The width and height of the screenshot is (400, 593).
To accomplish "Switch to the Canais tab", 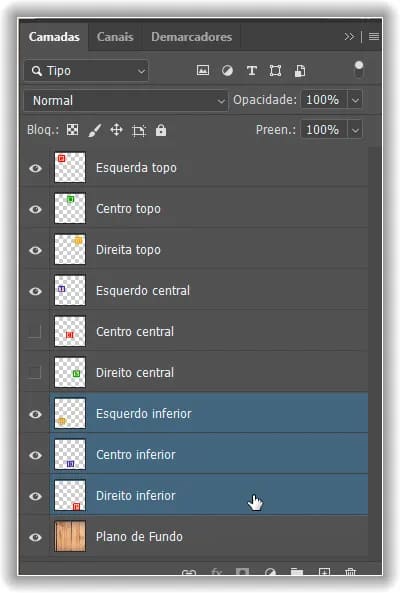I will pyautogui.click(x=115, y=37).
